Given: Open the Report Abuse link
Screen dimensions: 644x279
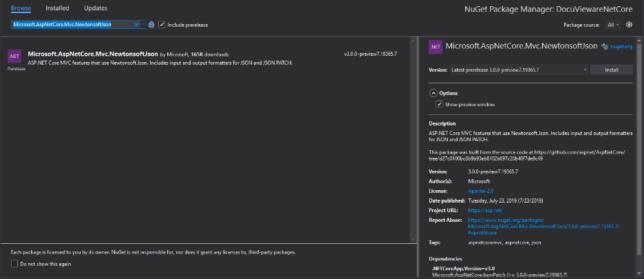Looking at the screenshot, I should pyautogui.click(x=544, y=227).
